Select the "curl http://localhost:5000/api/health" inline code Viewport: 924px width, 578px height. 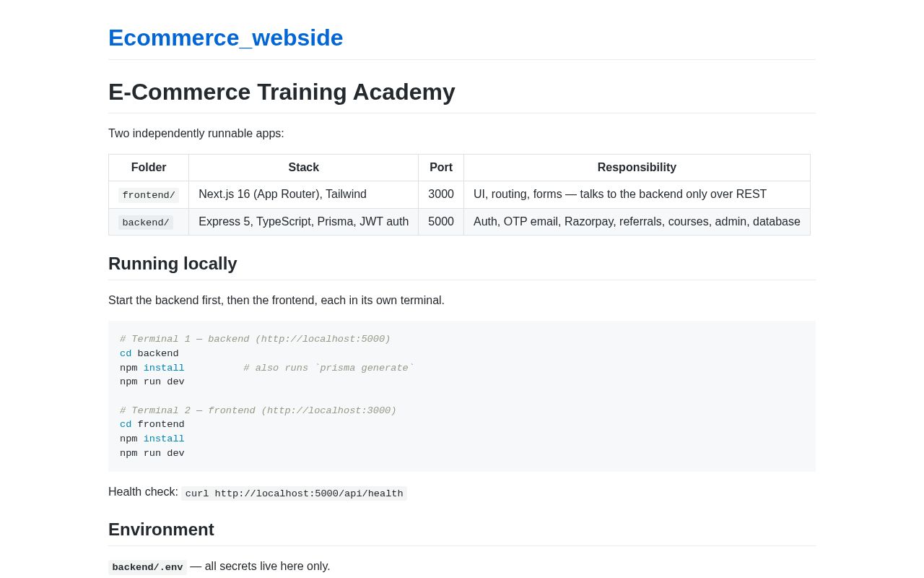(294, 493)
